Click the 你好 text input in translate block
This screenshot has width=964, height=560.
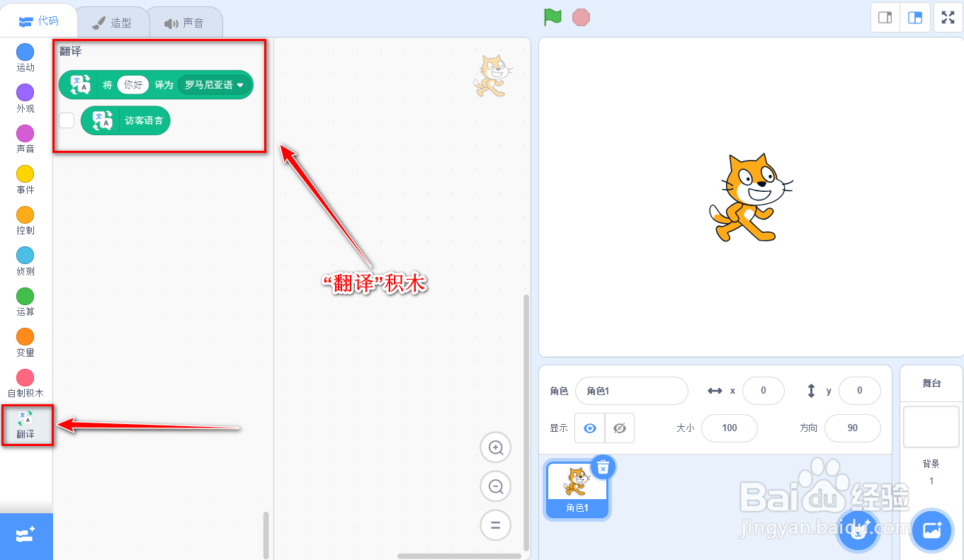133,85
